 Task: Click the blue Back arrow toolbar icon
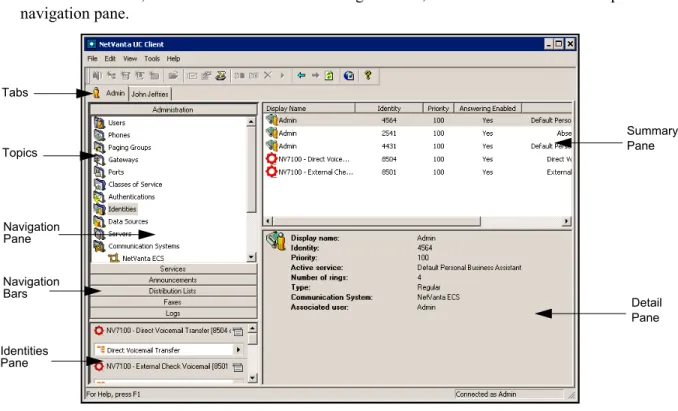point(301,76)
